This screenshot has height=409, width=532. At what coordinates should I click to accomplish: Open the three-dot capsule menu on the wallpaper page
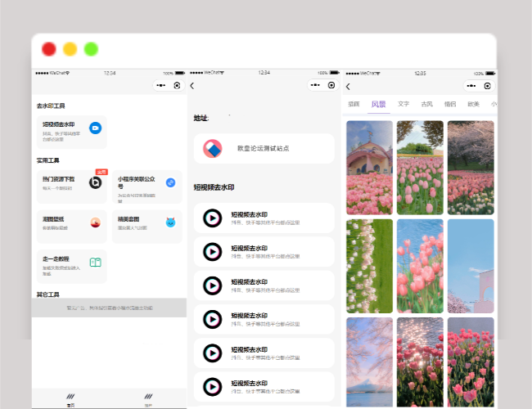coord(471,86)
